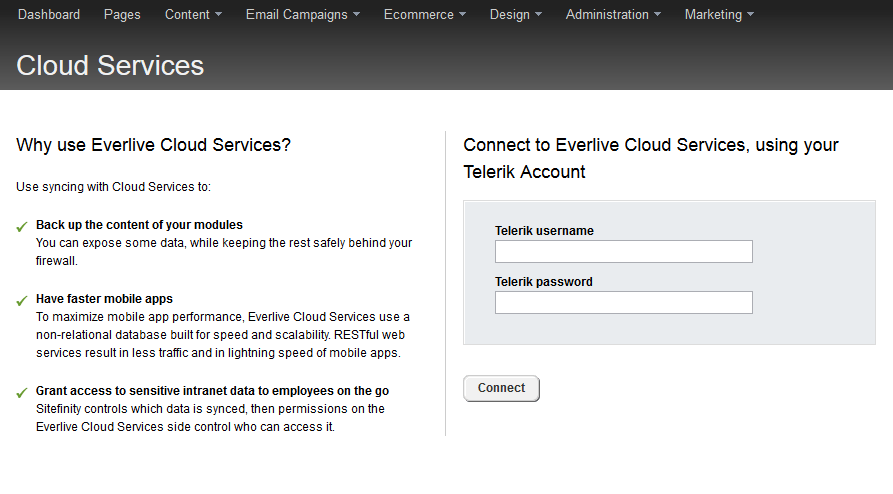This screenshot has width=893, height=494.
Task: Expand the Ecommerce menu
Action: [424, 14]
